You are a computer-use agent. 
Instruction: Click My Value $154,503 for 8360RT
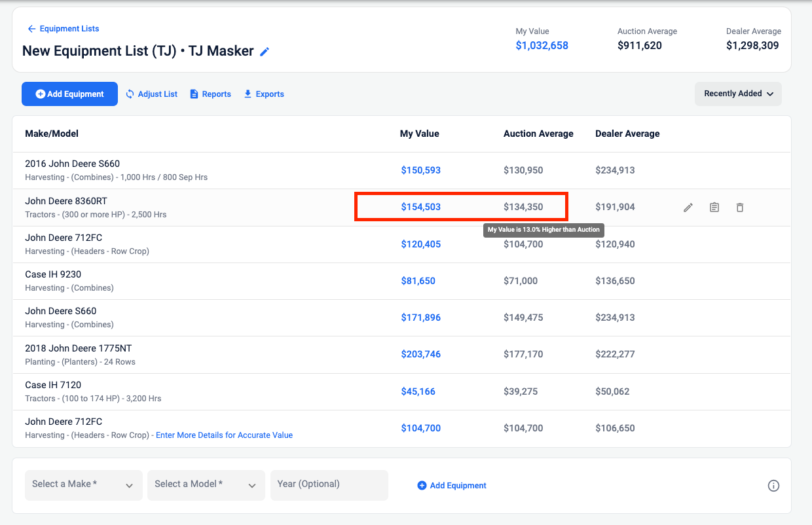tap(421, 207)
